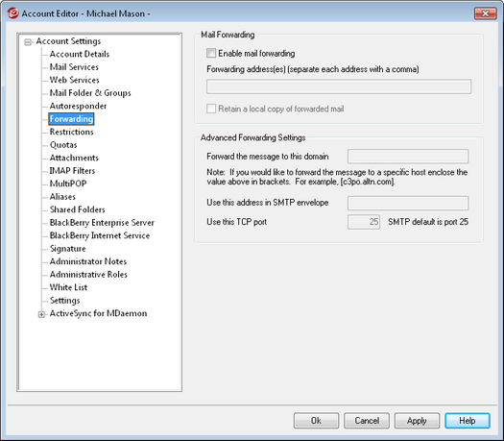
Task: Collapse the Account Settings tree node
Action: coord(28,42)
